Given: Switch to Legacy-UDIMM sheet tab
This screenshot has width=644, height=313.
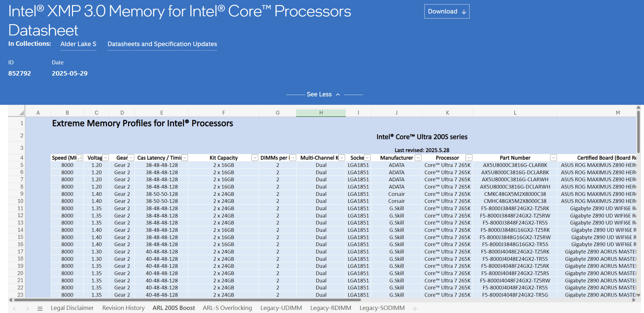Looking at the screenshot, I should click(281, 308).
